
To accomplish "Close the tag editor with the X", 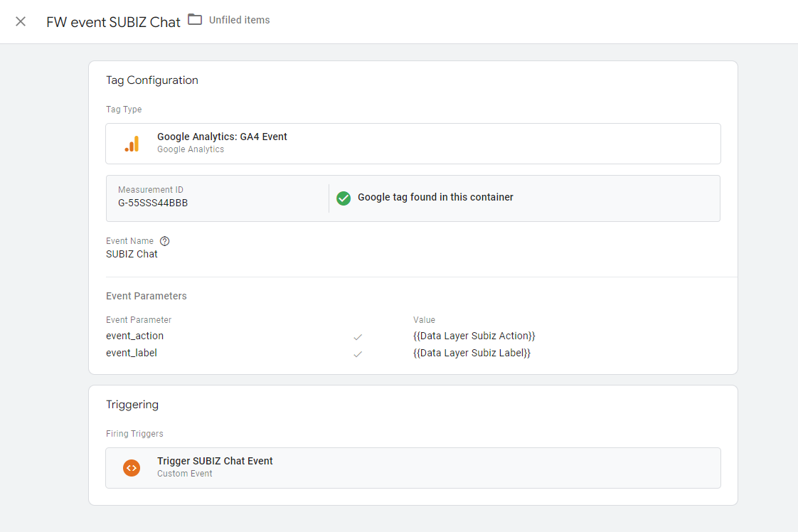I will tap(21, 21).
